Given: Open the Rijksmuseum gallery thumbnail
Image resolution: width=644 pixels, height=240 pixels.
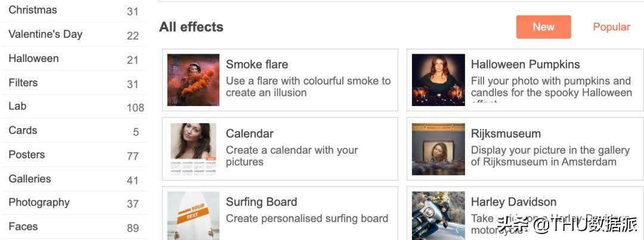Looking at the screenshot, I should click(x=438, y=149).
